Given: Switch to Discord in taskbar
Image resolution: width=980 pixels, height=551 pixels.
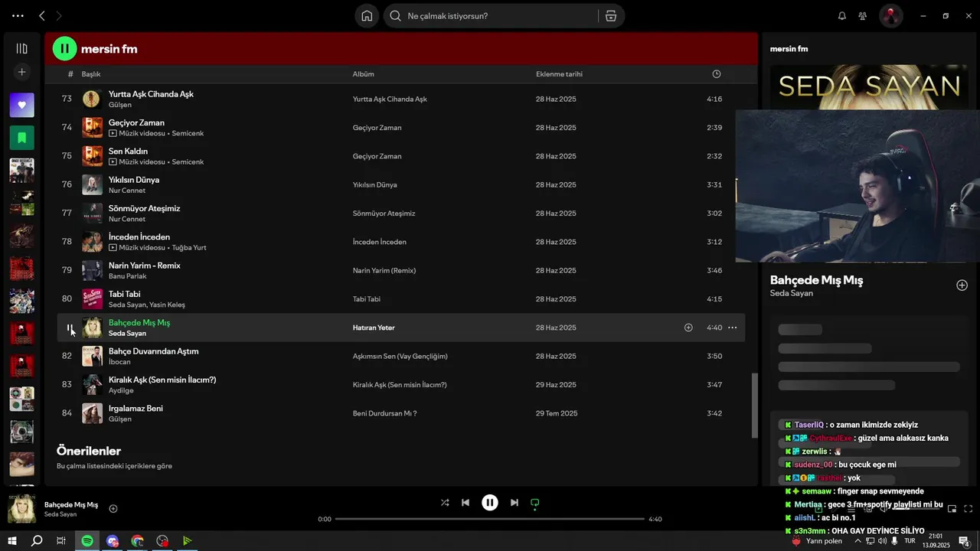Looking at the screenshot, I should point(113,541).
